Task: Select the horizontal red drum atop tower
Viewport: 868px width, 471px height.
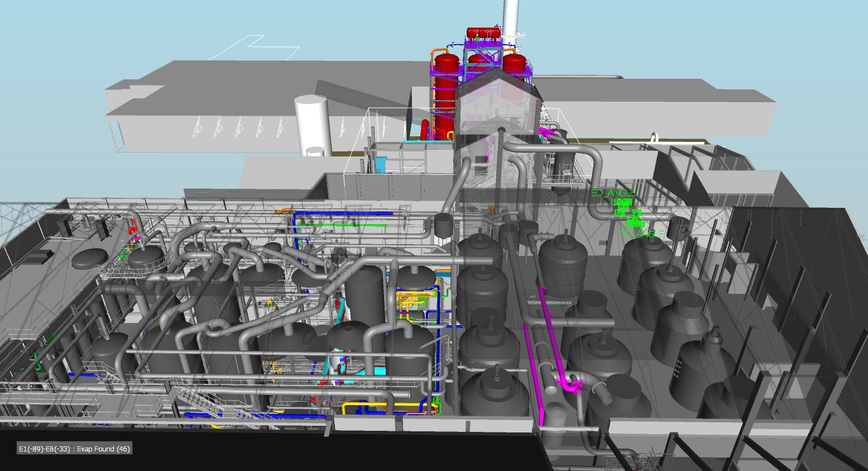Action: 483,32
